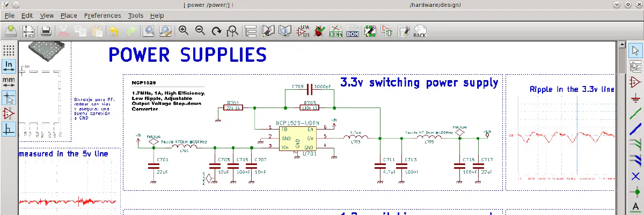Open schematic hierarchy navigator
The image size is (644, 215).
point(251,31)
